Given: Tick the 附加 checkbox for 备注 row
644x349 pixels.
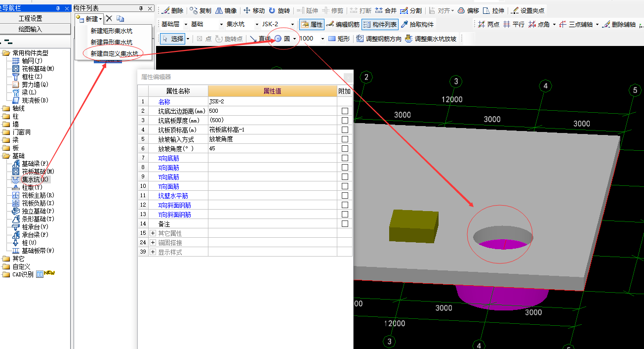Looking at the screenshot, I should point(345,224).
